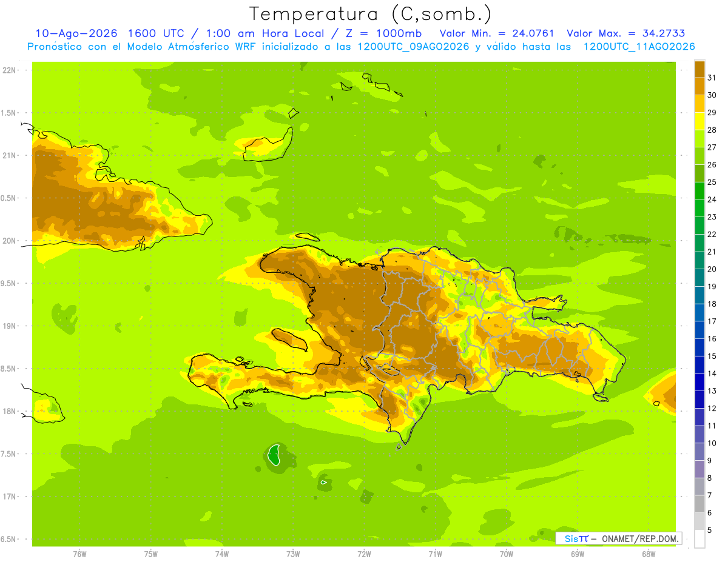The width and height of the screenshot is (728, 562).
Task: Pick the dark brown swatch above 31
Action: 699,69
